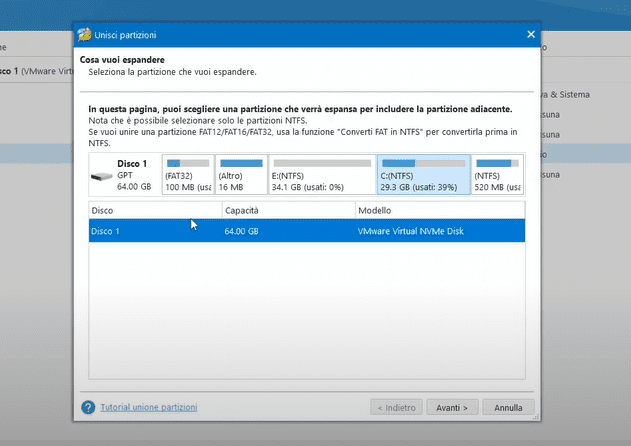Sort by the Capacità column header
This screenshot has width=631, height=446.
(288, 210)
